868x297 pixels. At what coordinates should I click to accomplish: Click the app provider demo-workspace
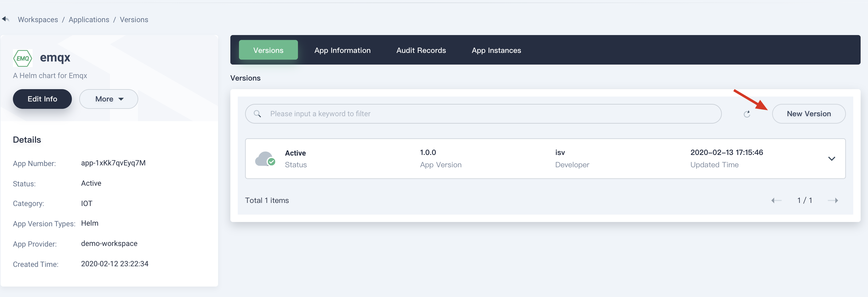(109, 244)
